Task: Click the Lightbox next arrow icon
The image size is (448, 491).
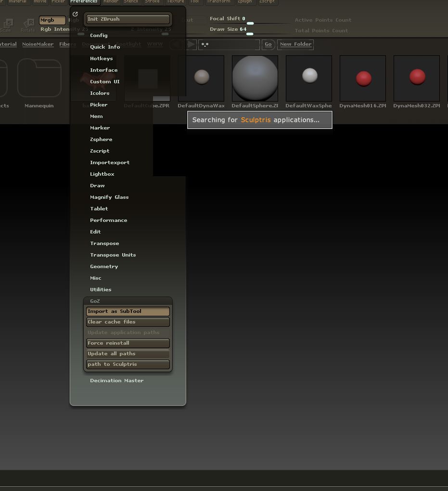Action: tap(191, 44)
